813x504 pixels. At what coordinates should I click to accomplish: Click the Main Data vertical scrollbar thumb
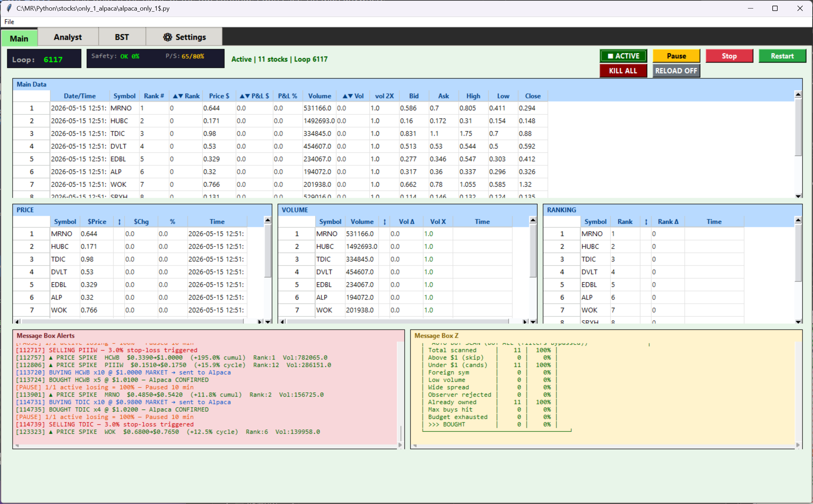[x=798, y=127]
